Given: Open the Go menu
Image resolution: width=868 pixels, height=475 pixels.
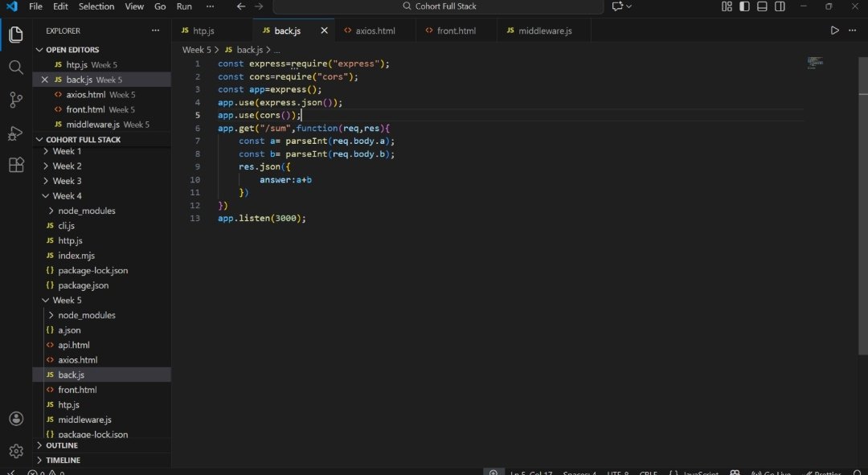Looking at the screenshot, I should pos(160,6).
